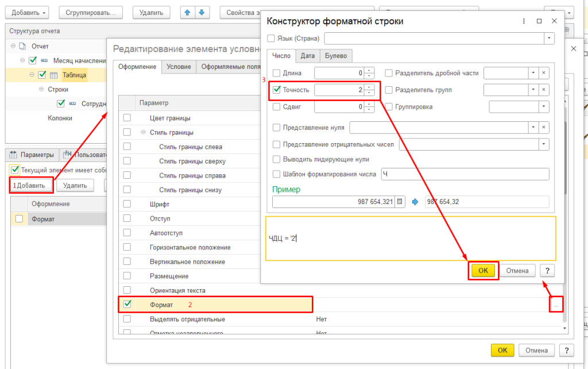This screenshot has width=588, height=369.
Task: Clear the Разделитель групп field with X
Action: click(x=544, y=90)
